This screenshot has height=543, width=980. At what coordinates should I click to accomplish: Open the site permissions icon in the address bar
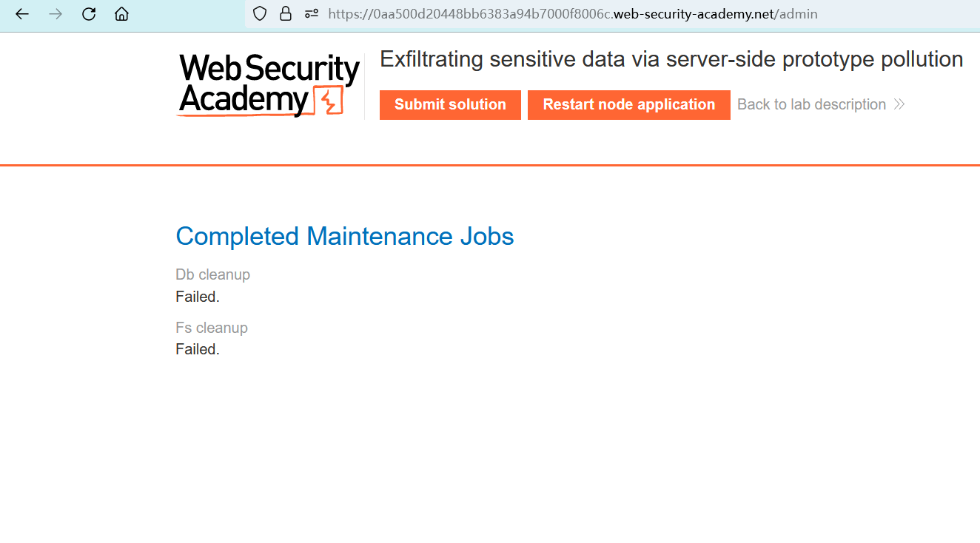coord(312,14)
